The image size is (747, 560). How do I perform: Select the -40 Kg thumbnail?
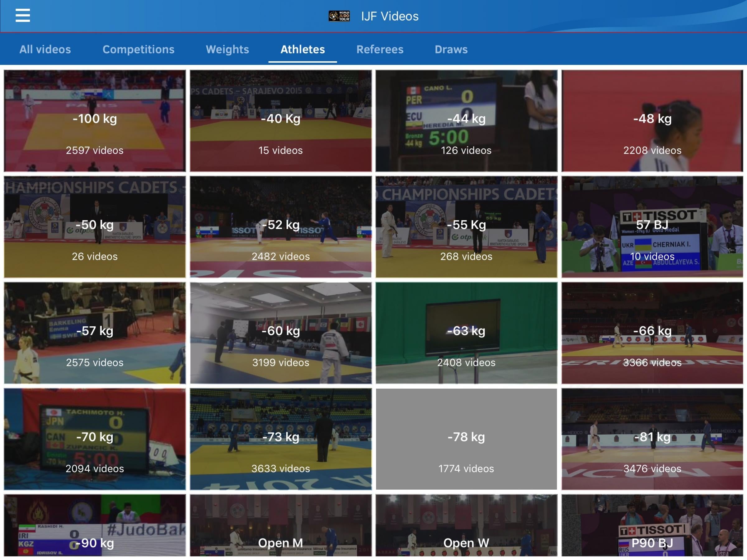tap(281, 121)
